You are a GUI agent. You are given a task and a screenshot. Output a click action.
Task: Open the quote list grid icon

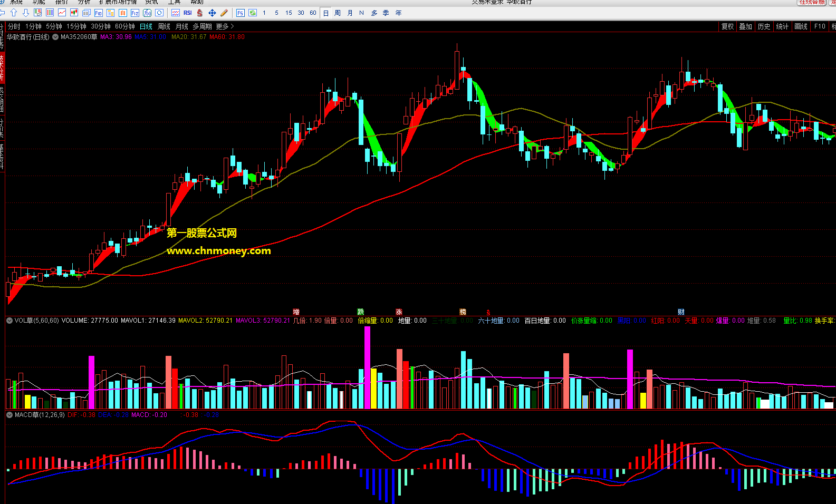(x=50, y=13)
